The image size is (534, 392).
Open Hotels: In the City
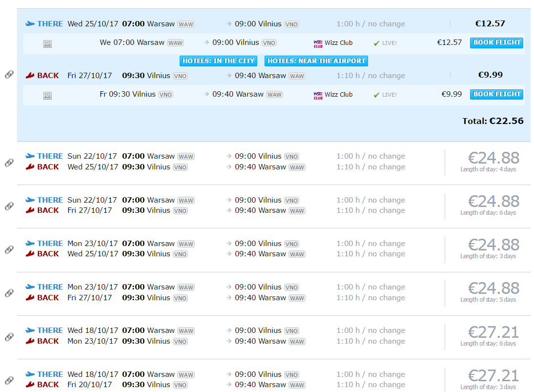(218, 61)
